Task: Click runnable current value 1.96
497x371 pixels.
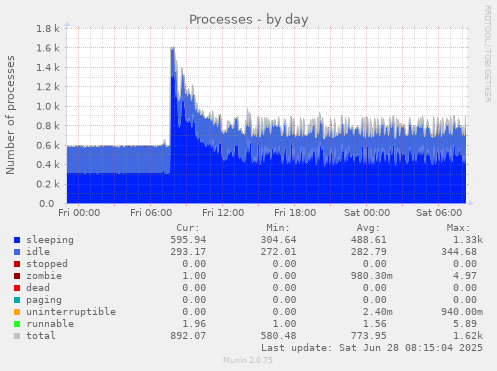Action: [194, 324]
